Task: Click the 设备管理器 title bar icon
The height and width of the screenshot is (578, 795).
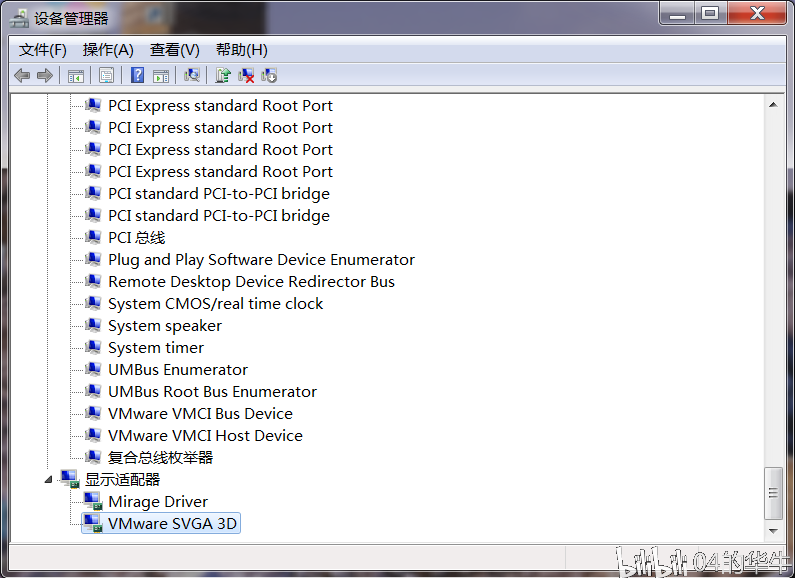Action: click(x=20, y=19)
